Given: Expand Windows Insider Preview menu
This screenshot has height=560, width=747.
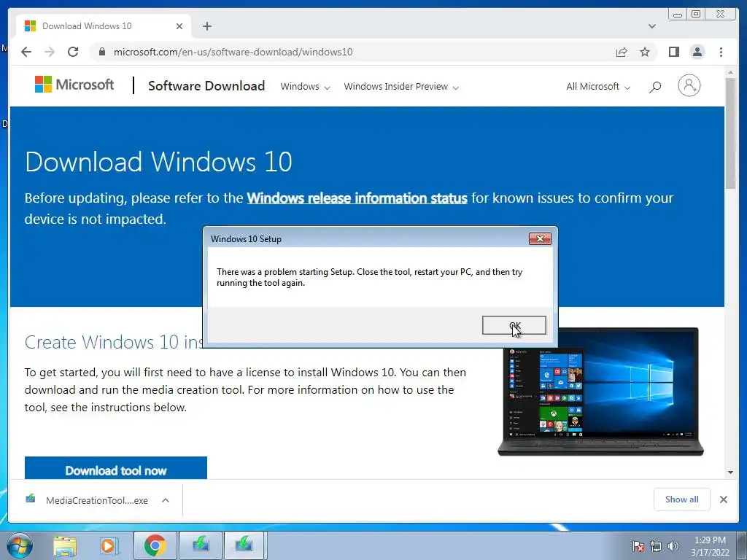Looking at the screenshot, I should [401, 87].
